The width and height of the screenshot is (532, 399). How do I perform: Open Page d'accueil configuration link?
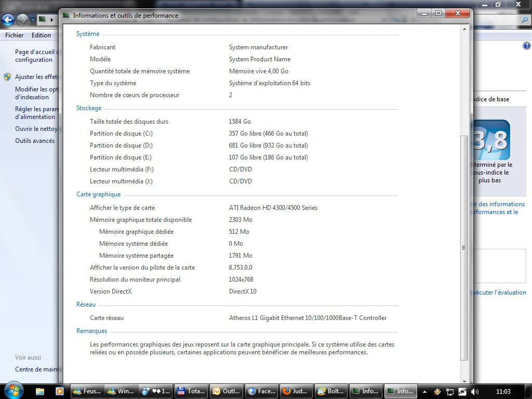pyautogui.click(x=37, y=56)
